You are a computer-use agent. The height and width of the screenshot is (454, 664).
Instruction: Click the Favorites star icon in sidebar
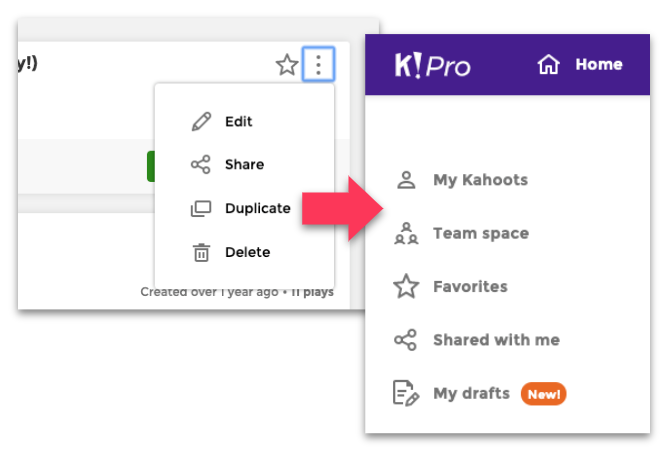[406, 286]
